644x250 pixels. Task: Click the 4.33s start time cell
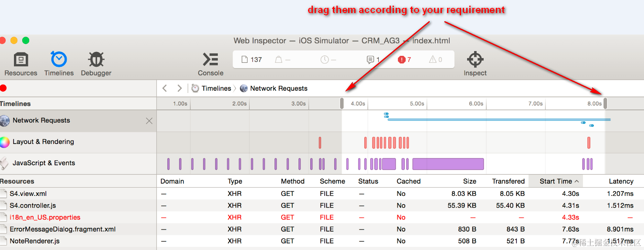[x=570, y=217]
